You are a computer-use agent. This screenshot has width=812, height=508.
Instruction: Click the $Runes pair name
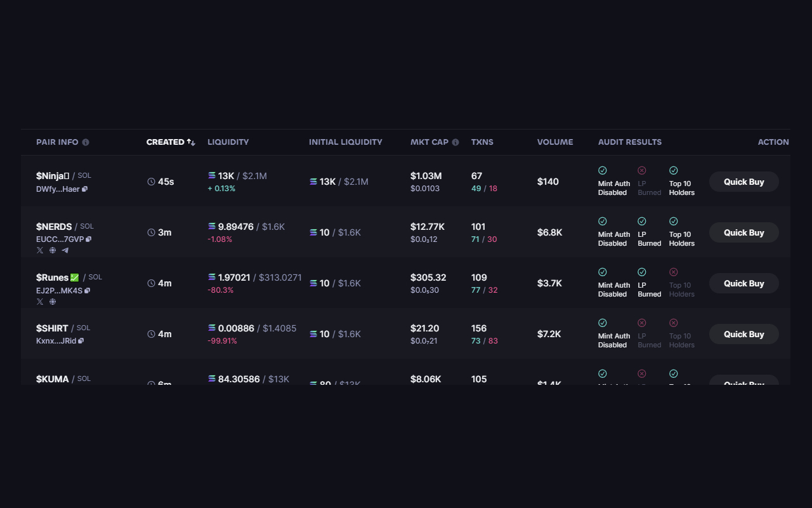pyautogui.click(x=52, y=277)
